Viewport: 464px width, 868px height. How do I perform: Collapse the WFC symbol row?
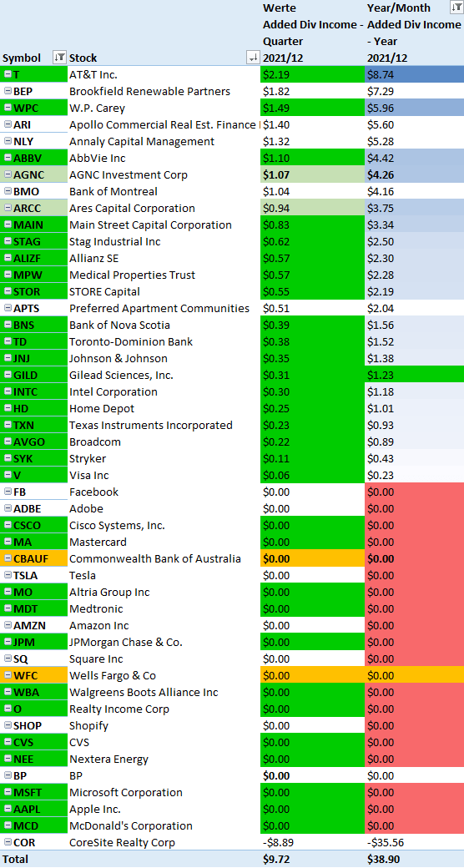pyautogui.click(x=8, y=675)
